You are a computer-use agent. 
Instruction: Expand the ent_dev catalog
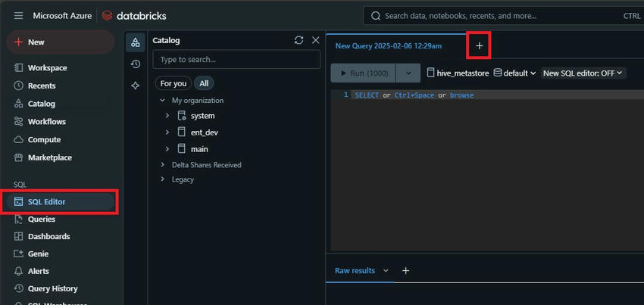coord(167,132)
